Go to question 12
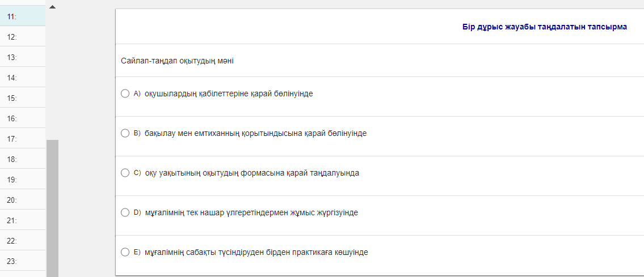The height and width of the screenshot is (277, 644). click(23, 37)
